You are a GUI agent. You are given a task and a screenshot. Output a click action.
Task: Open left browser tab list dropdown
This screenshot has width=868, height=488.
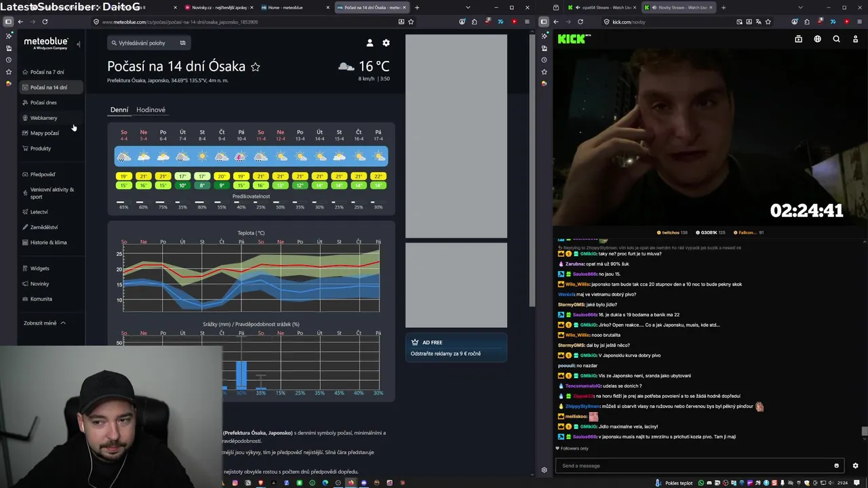(x=467, y=7)
